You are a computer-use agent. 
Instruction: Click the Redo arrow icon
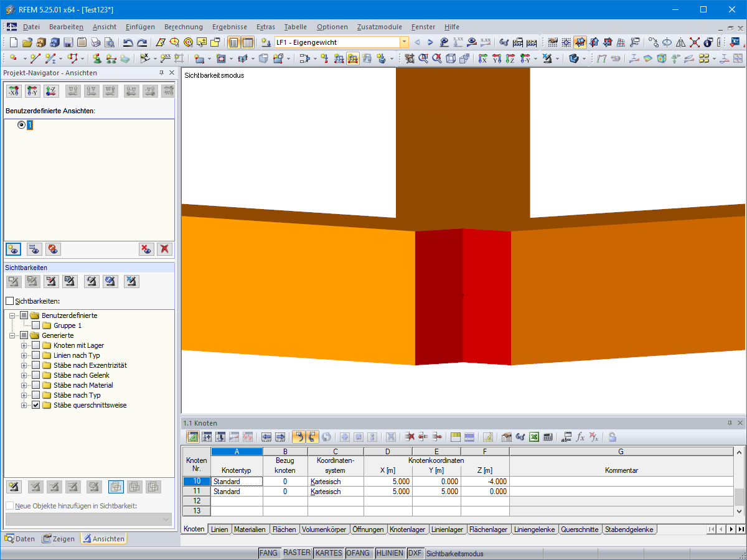142,42
